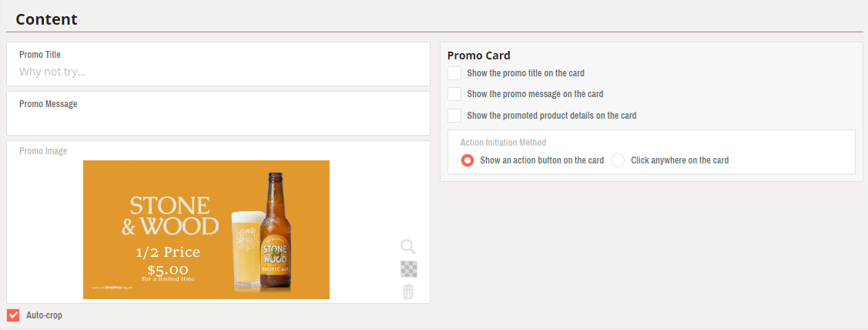Click the Promo Message field label
The height and width of the screenshot is (330, 868).
(48, 103)
